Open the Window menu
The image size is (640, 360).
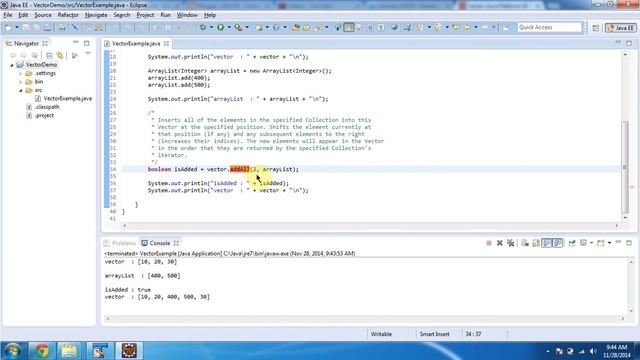click(187, 15)
